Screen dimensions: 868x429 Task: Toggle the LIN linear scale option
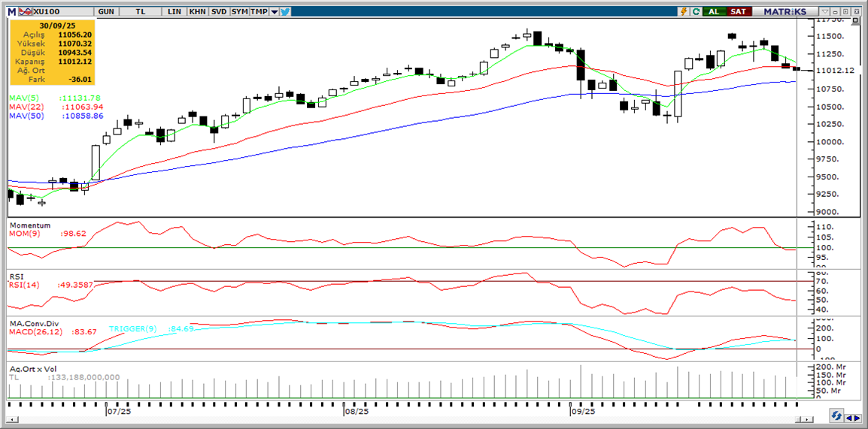click(175, 11)
